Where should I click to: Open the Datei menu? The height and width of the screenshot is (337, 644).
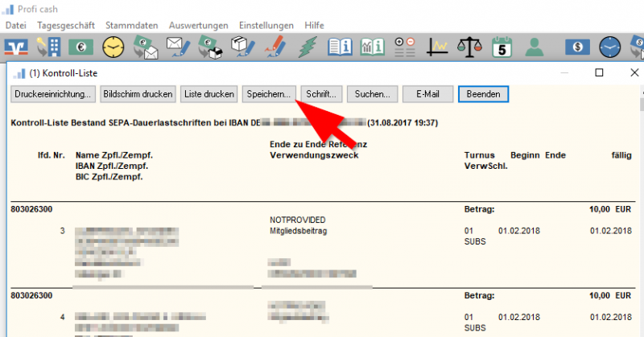(x=16, y=25)
